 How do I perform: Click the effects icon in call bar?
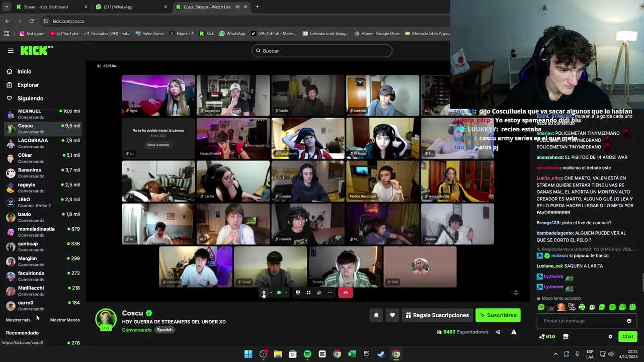(319, 293)
